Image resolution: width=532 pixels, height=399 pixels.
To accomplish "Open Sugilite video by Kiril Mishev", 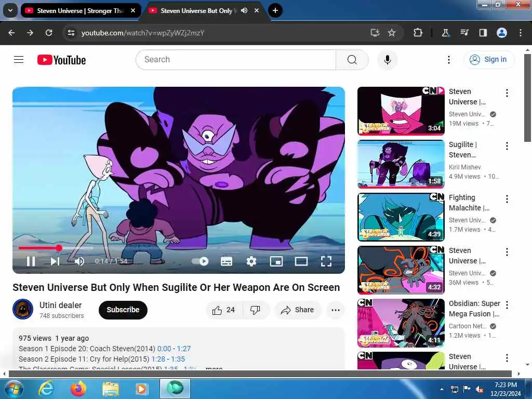I will click(x=401, y=164).
